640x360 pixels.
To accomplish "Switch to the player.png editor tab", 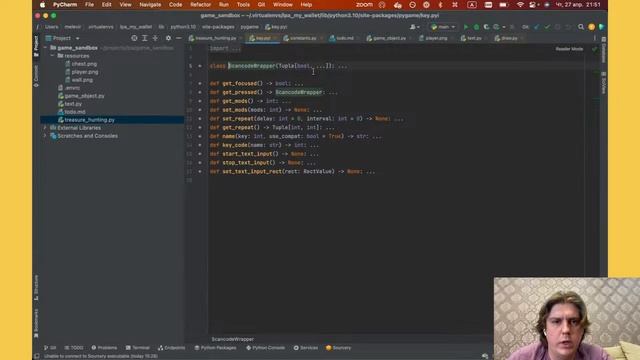I will 436,38.
